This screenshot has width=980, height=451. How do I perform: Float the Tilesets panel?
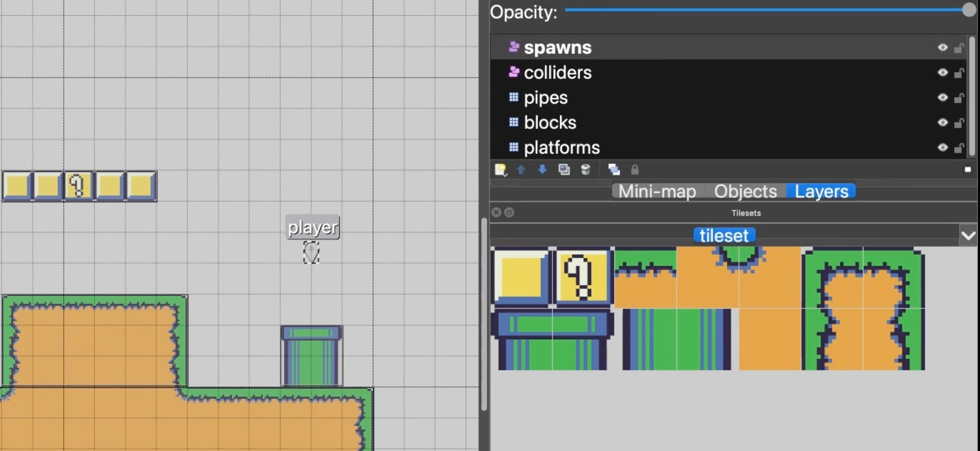(509, 213)
